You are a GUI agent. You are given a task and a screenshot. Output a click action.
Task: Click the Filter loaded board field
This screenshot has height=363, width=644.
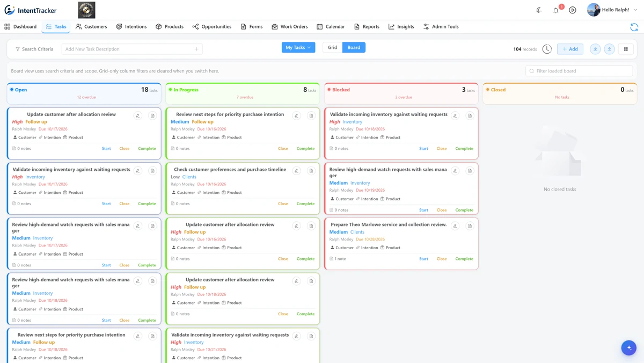(579, 71)
